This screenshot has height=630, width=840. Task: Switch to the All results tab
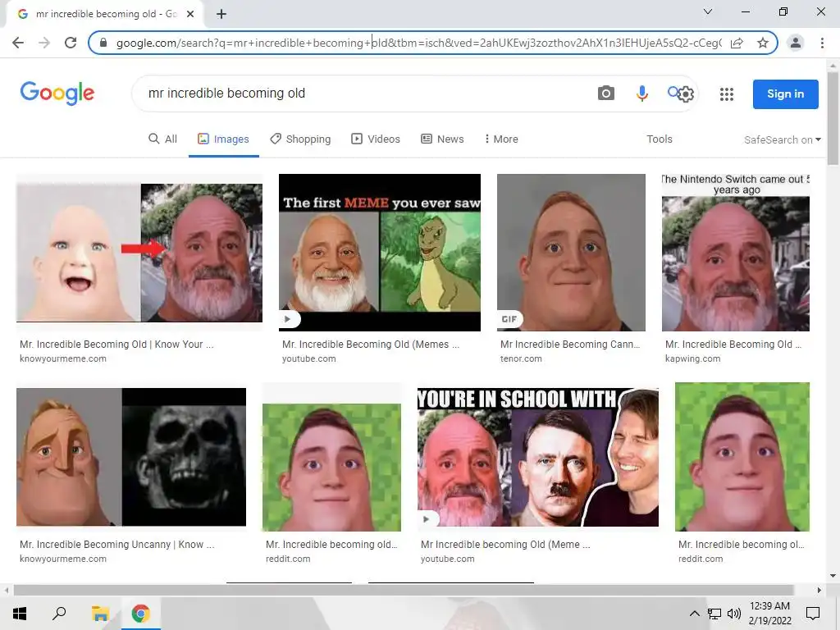pos(163,139)
